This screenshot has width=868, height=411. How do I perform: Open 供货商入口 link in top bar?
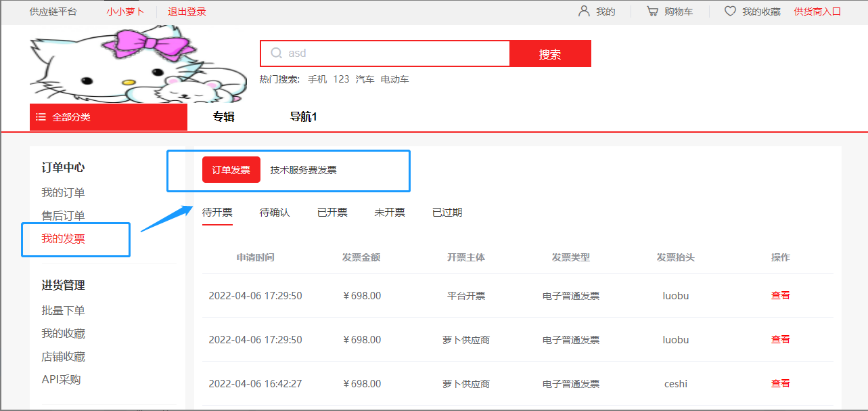(817, 12)
